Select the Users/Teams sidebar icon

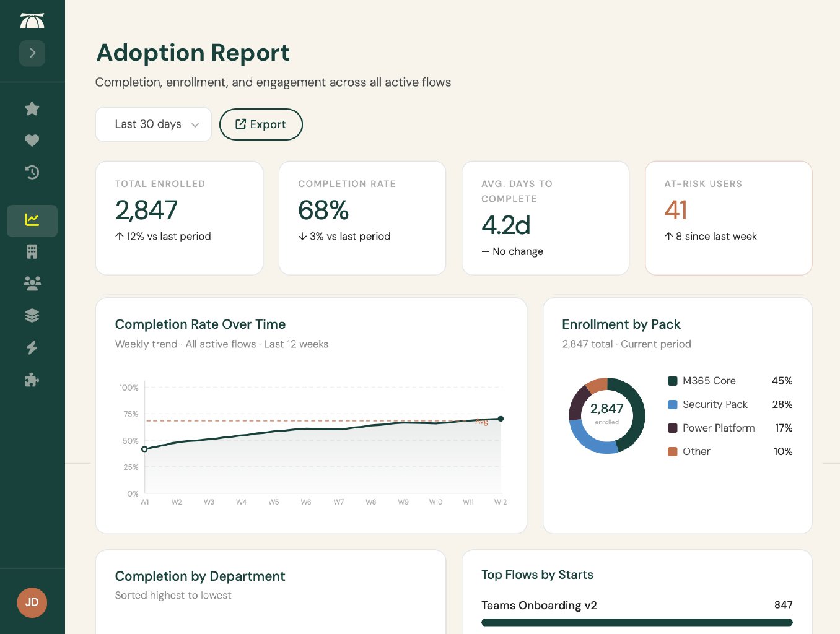pos(32,283)
